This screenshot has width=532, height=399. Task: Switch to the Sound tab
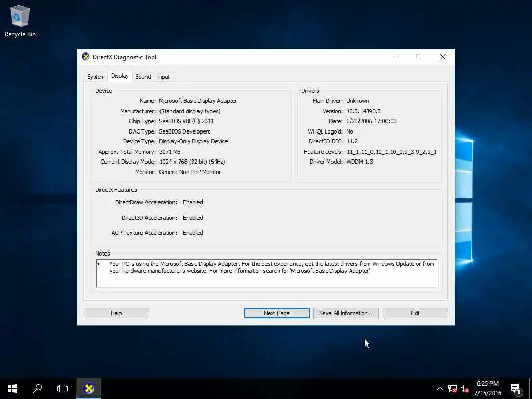pos(143,77)
